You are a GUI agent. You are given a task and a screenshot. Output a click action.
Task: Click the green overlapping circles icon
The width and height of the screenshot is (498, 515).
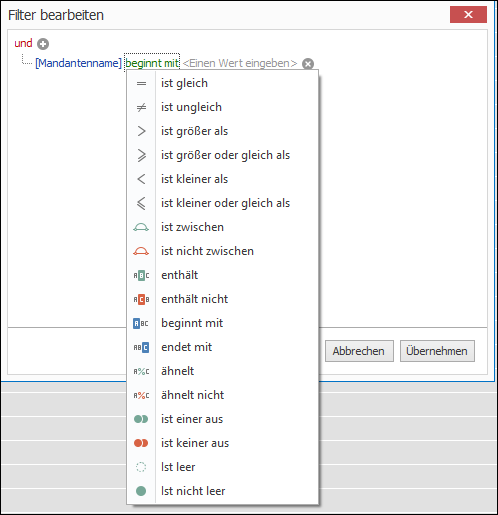click(141, 419)
